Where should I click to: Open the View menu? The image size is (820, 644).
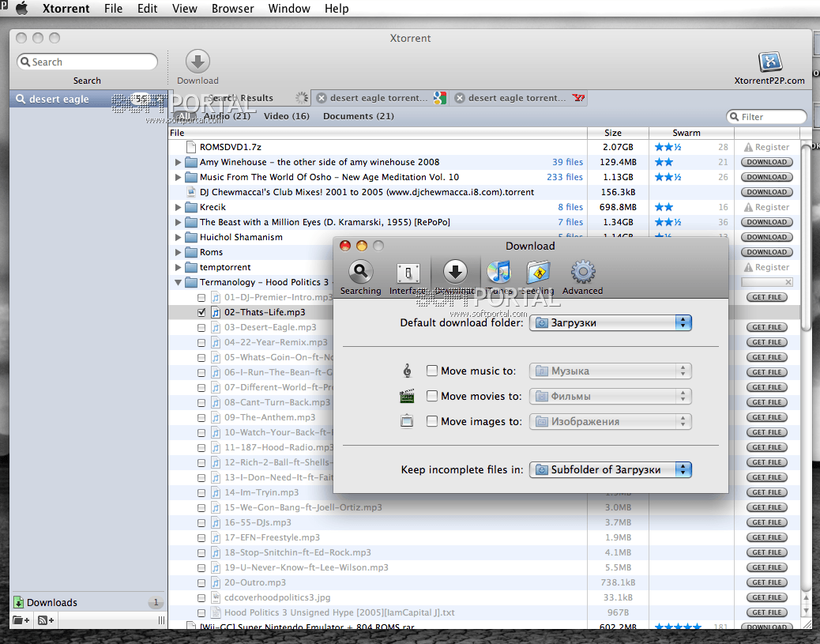coord(185,9)
